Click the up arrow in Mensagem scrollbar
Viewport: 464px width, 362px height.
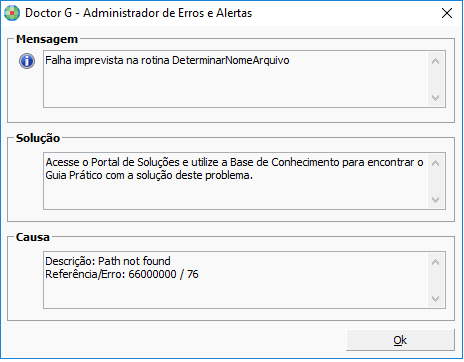[x=435, y=61]
